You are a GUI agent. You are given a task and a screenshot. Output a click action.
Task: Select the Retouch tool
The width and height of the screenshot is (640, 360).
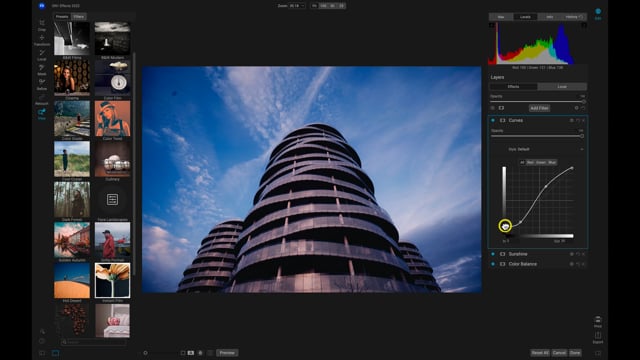[42, 99]
